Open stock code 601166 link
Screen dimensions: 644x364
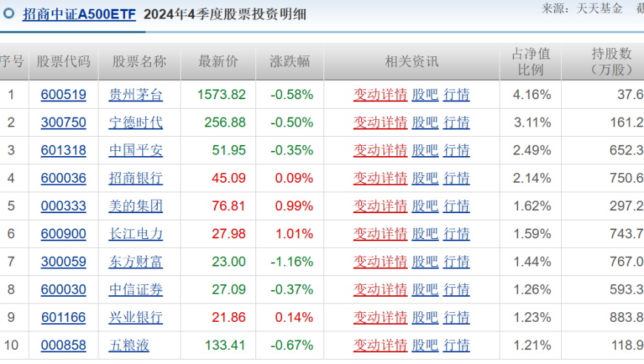click(64, 317)
